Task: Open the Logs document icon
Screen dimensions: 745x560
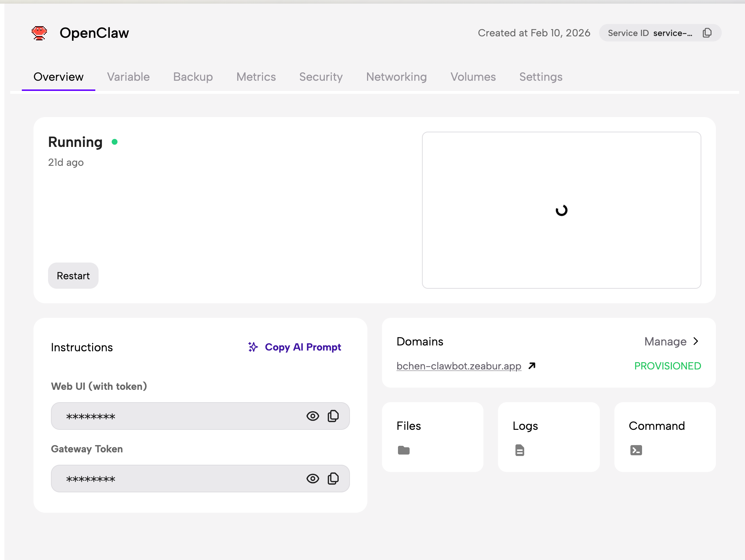Action: click(x=519, y=450)
